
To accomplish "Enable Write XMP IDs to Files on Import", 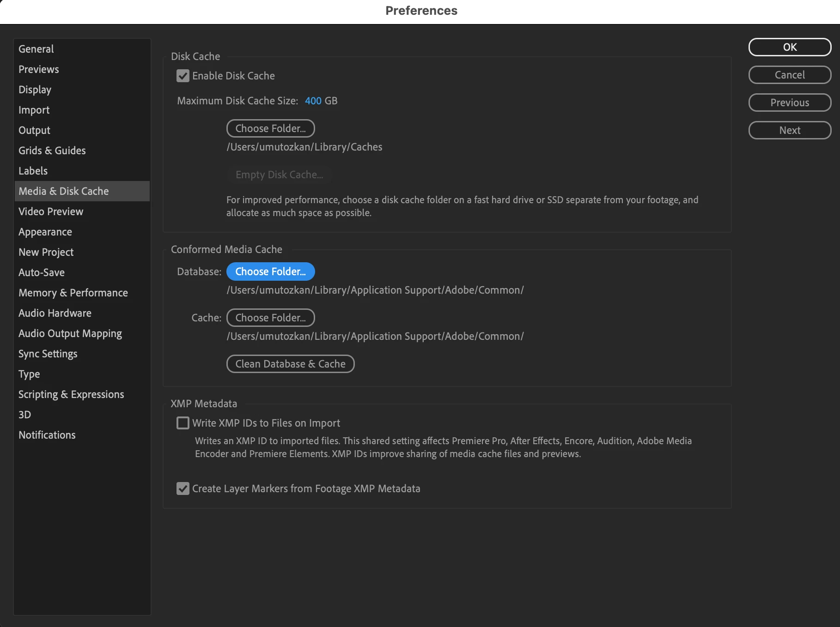I will coord(183,423).
